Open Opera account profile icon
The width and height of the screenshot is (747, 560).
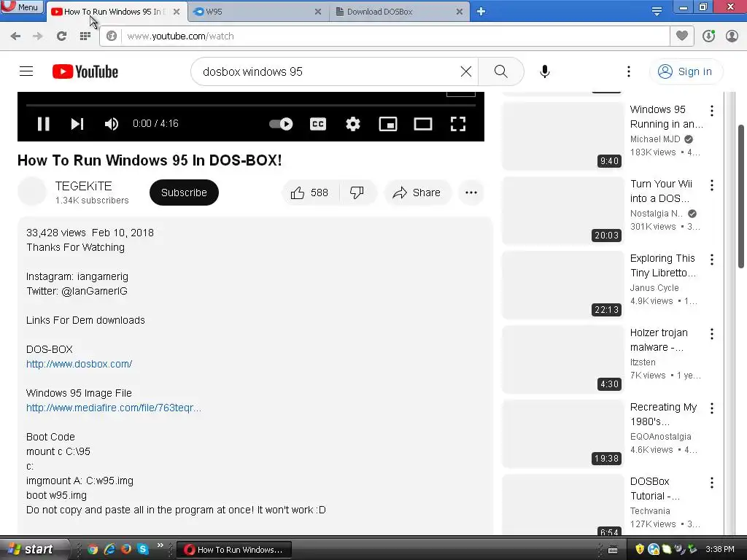(732, 36)
